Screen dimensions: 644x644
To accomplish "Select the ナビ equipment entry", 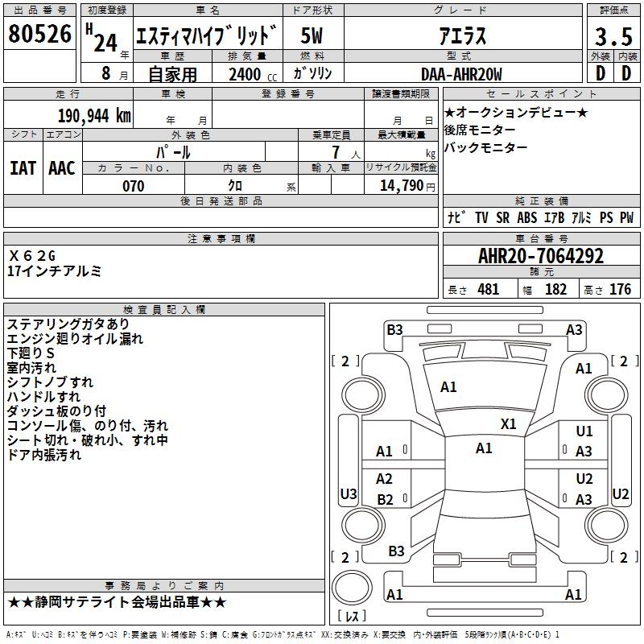I will pos(456,217).
